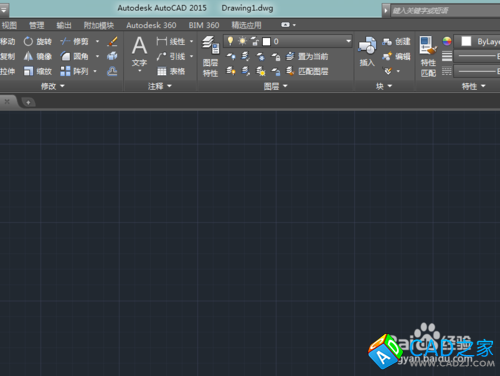Click the ByLayer object color swatch

pyautogui.click(x=466, y=41)
